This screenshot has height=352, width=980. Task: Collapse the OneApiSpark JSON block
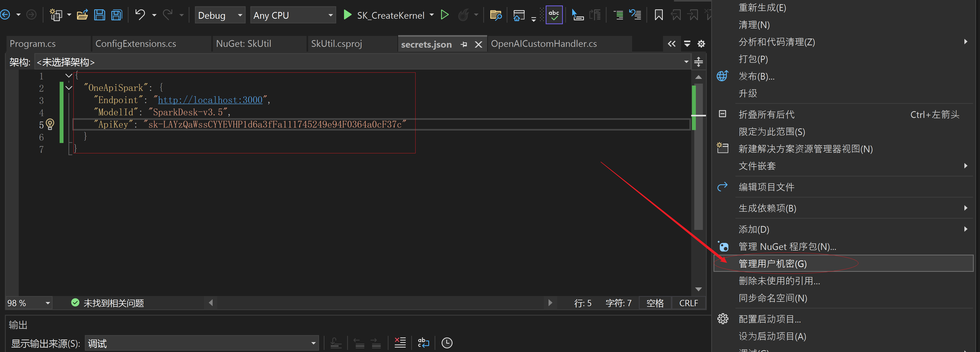[x=69, y=88]
